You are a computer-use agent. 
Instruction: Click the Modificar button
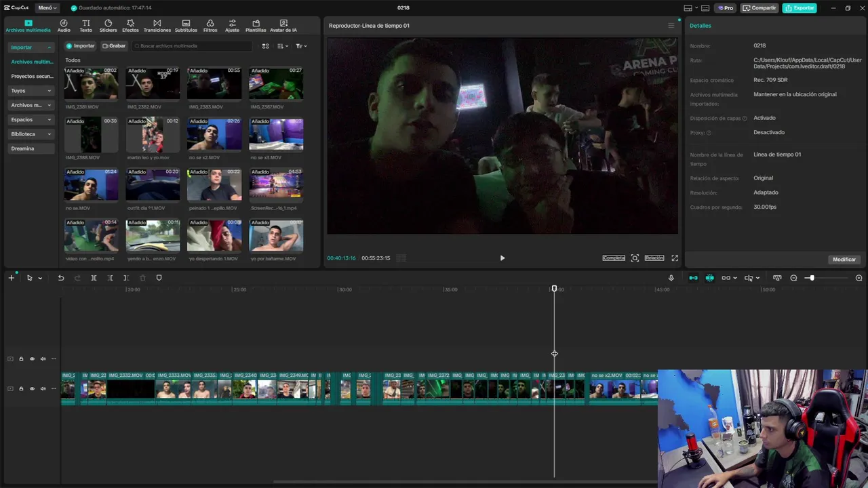(x=844, y=260)
